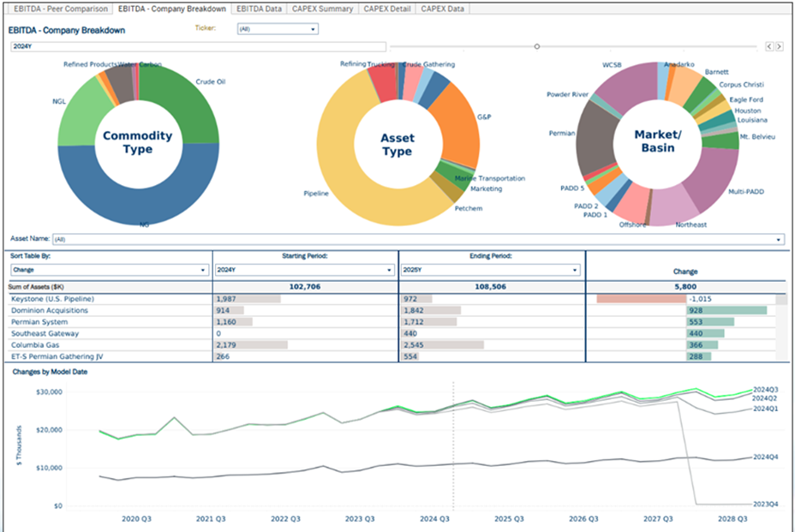Select the Northeast segment in Market/Basin donut
The height and width of the screenshot is (532, 795).
pos(674,207)
